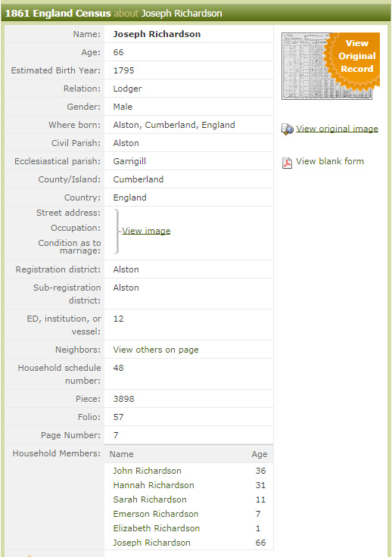Click the Age column header in household table
The width and height of the screenshot is (392, 557).
click(260, 454)
